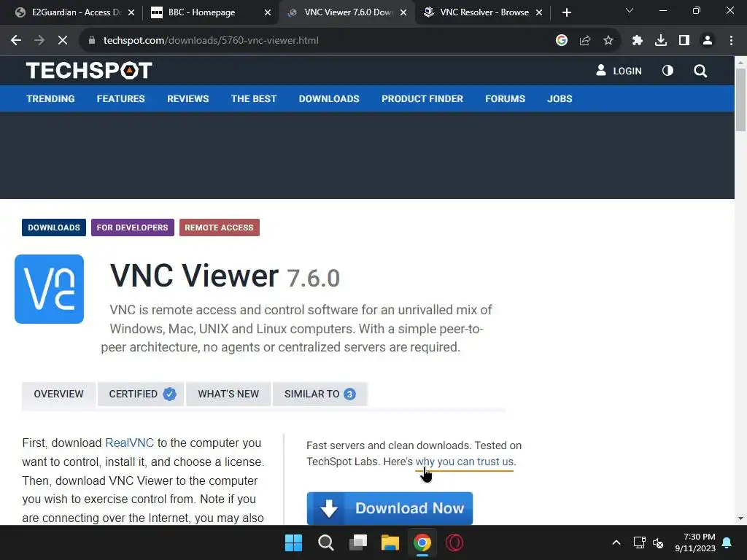
Task: Select the SIMILAR TO tab
Action: click(x=320, y=394)
